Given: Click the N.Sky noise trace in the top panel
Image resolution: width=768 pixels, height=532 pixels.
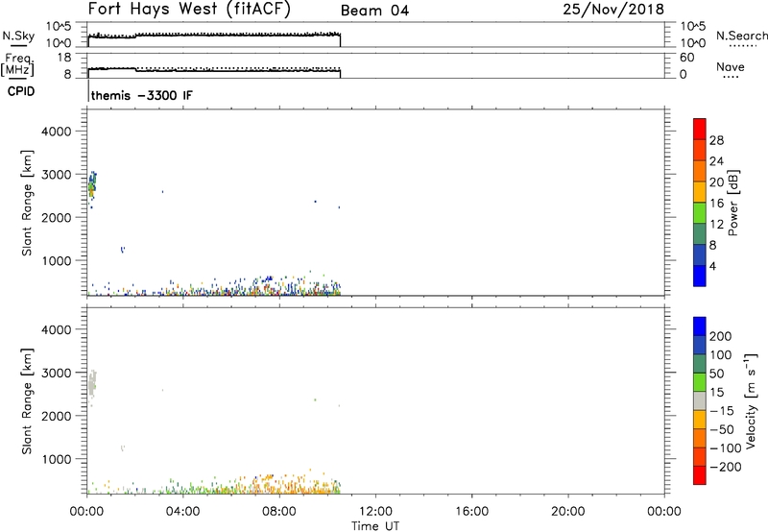Looking at the screenshot, I should click(x=214, y=35).
